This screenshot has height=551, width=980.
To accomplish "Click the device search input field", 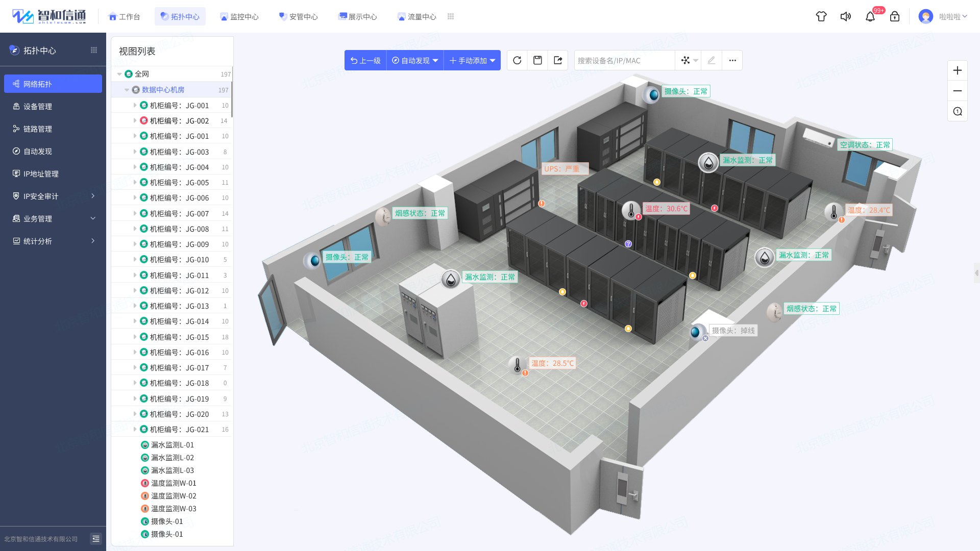I will click(x=624, y=60).
